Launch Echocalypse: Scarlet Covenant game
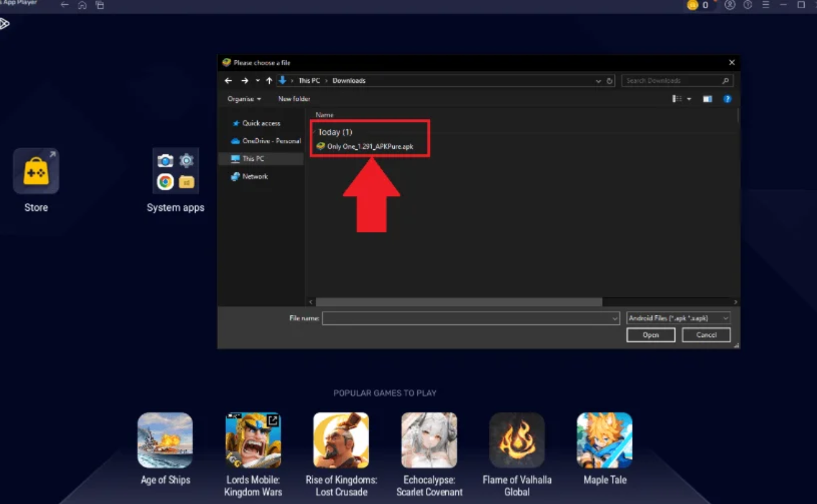This screenshot has height=504, width=817. point(429,441)
